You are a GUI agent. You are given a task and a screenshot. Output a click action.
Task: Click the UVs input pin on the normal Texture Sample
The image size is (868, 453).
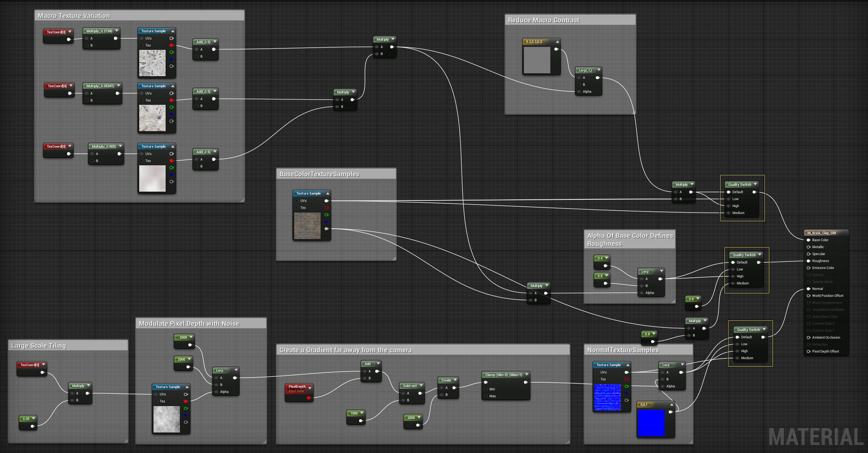(597, 372)
